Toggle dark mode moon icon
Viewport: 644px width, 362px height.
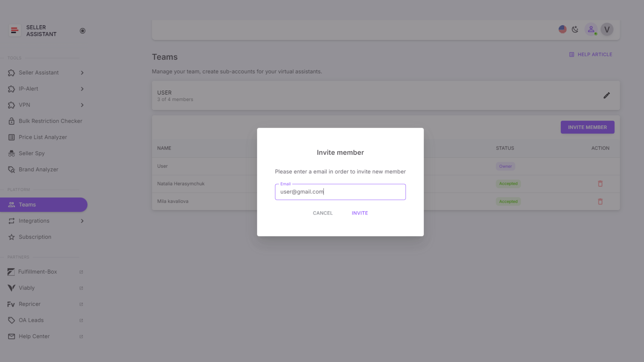[x=575, y=29]
